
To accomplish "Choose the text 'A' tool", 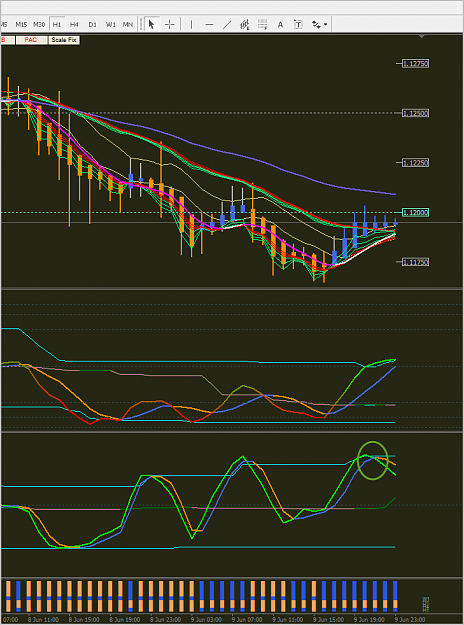I will point(280,25).
